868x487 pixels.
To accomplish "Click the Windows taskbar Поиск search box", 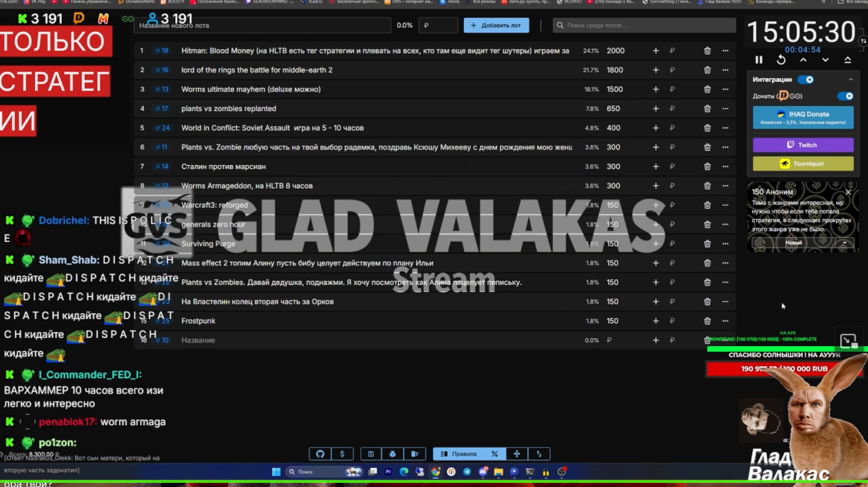I will [x=323, y=472].
